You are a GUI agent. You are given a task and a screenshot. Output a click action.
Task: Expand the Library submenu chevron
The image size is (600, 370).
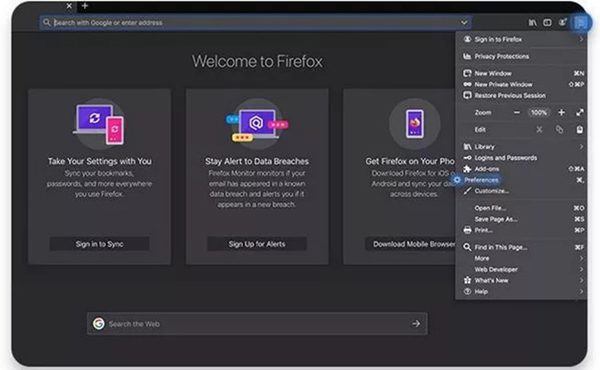(x=581, y=147)
